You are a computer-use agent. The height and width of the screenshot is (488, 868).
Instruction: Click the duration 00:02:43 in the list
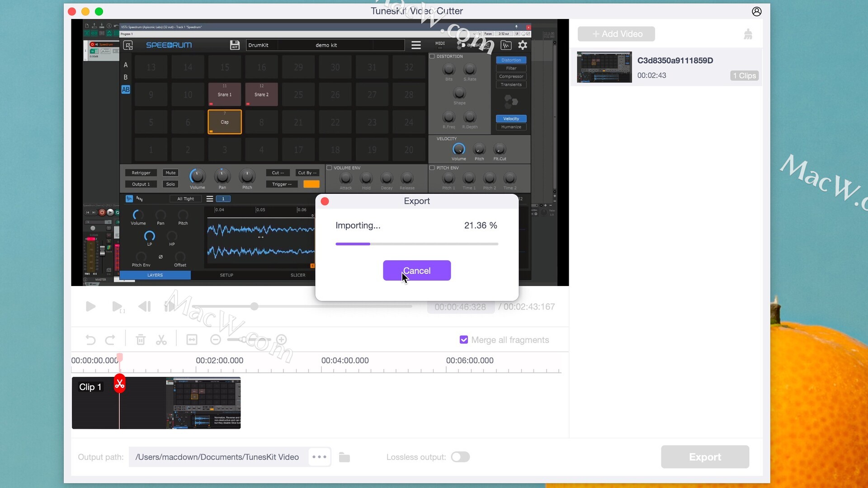click(x=651, y=75)
